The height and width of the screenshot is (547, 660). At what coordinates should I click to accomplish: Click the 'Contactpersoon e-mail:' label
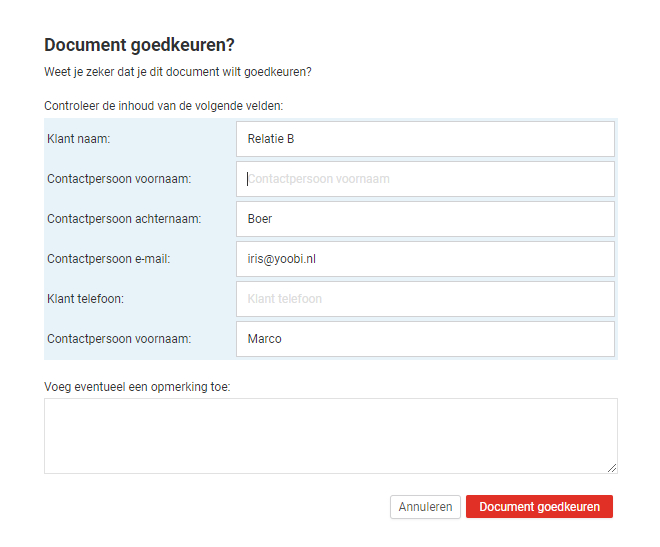pos(109,259)
